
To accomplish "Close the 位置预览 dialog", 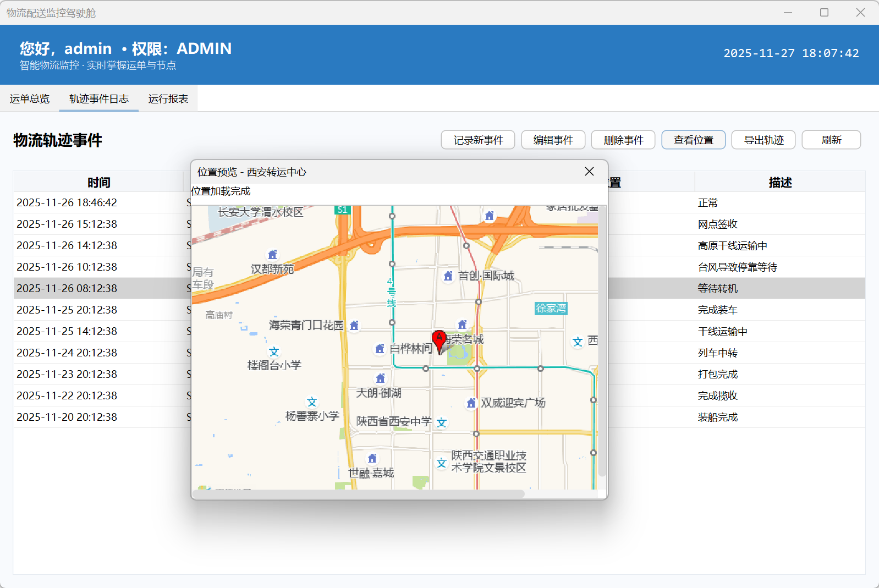I will click(589, 172).
